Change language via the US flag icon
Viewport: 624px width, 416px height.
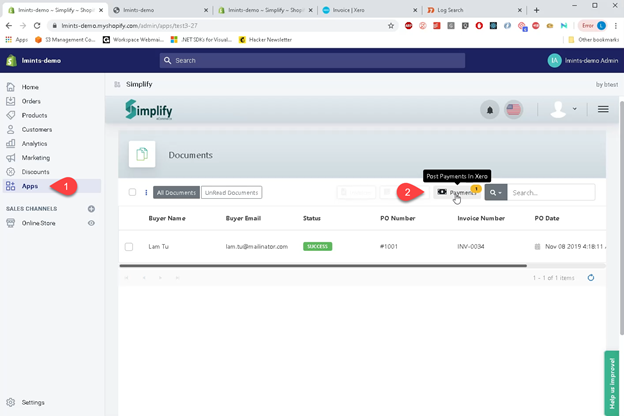513,109
